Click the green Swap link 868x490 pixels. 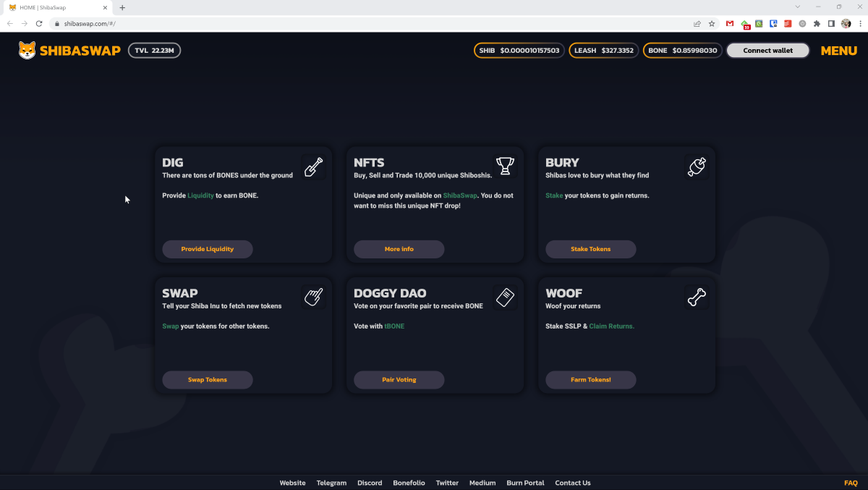pyautogui.click(x=170, y=326)
